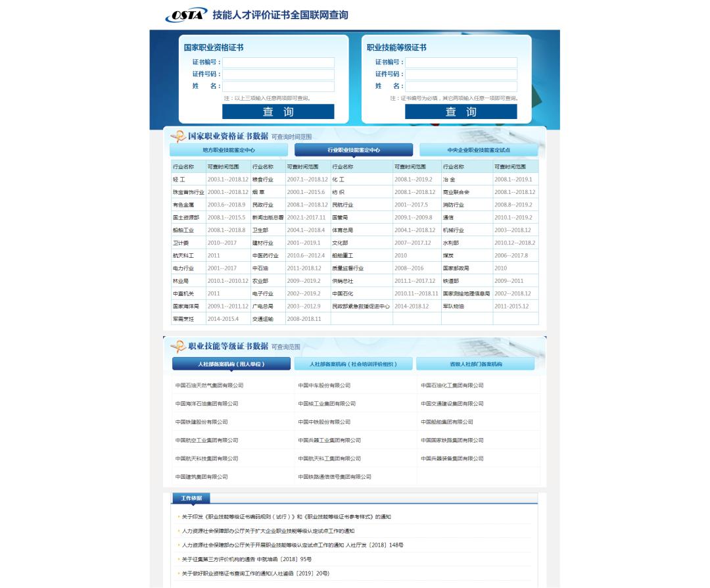This screenshot has height=588, width=710.
Task: Open 中国航天科工集团有限公司 link
Action: [329, 458]
